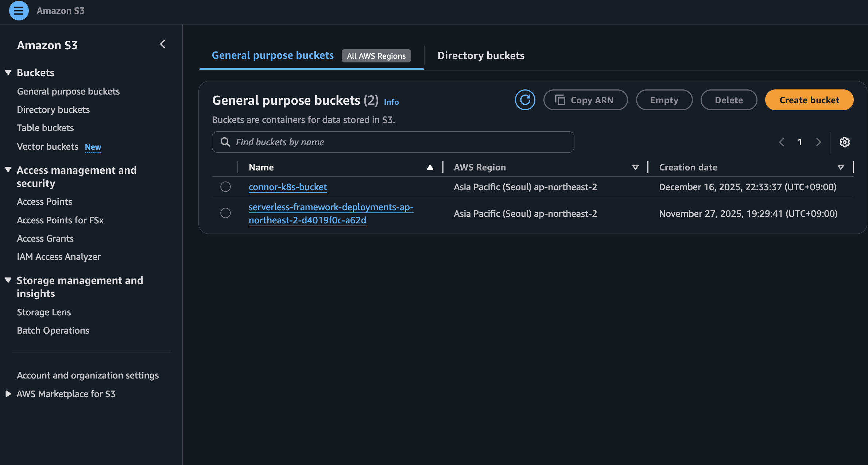868x465 pixels.
Task: Open the hamburger navigation menu icon
Action: (19, 11)
